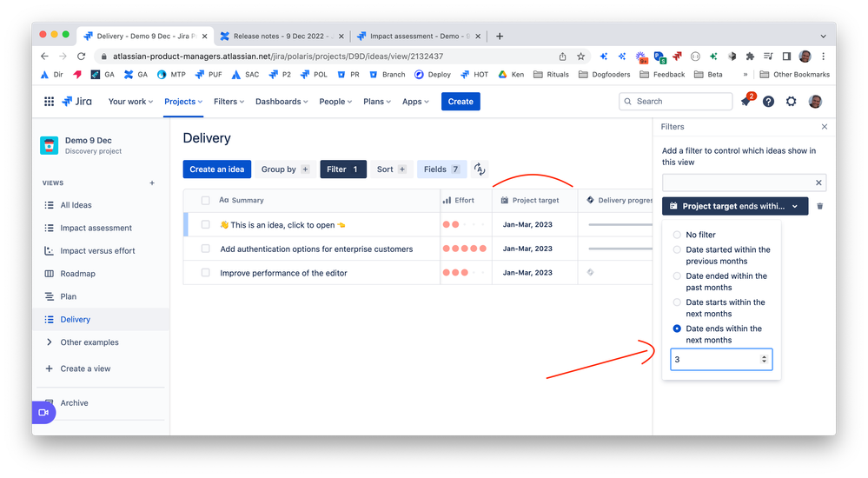Click the effort rating dots for 'Improve performance'
Image resolution: width=868 pixels, height=478 pixels.
(465, 273)
